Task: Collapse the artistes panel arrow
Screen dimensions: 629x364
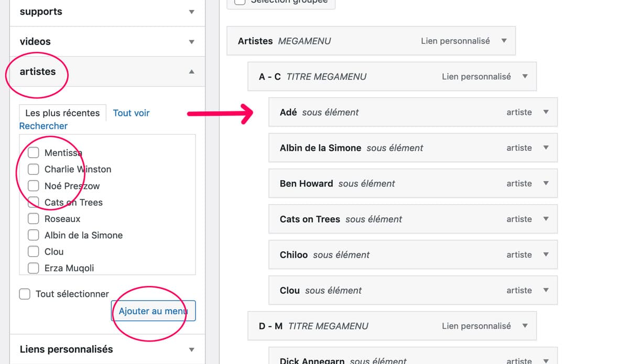Action: (191, 71)
